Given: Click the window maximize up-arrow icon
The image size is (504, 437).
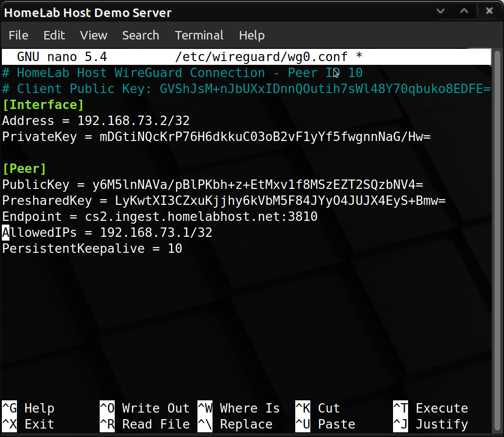Looking at the screenshot, I should [464, 11].
